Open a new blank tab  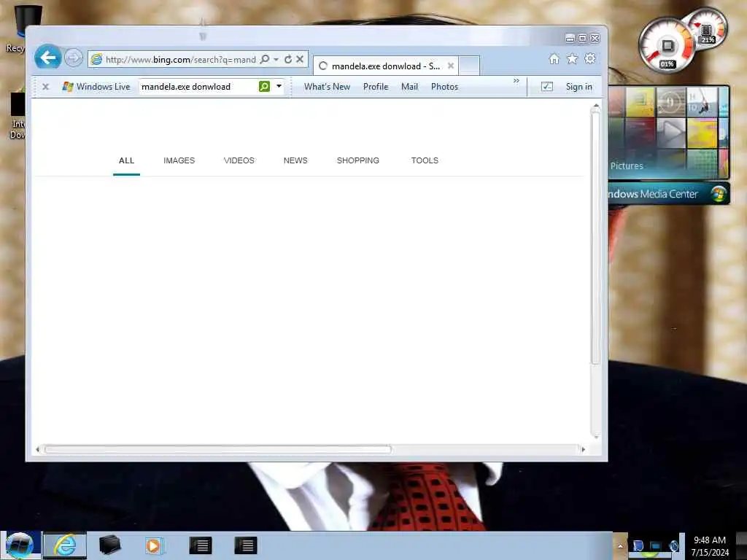(x=469, y=66)
